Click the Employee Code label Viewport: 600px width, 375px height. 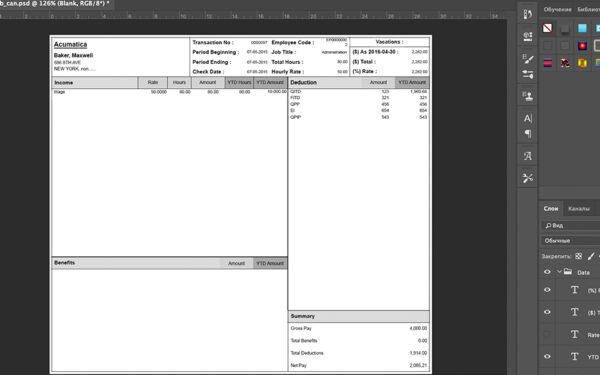click(292, 42)
